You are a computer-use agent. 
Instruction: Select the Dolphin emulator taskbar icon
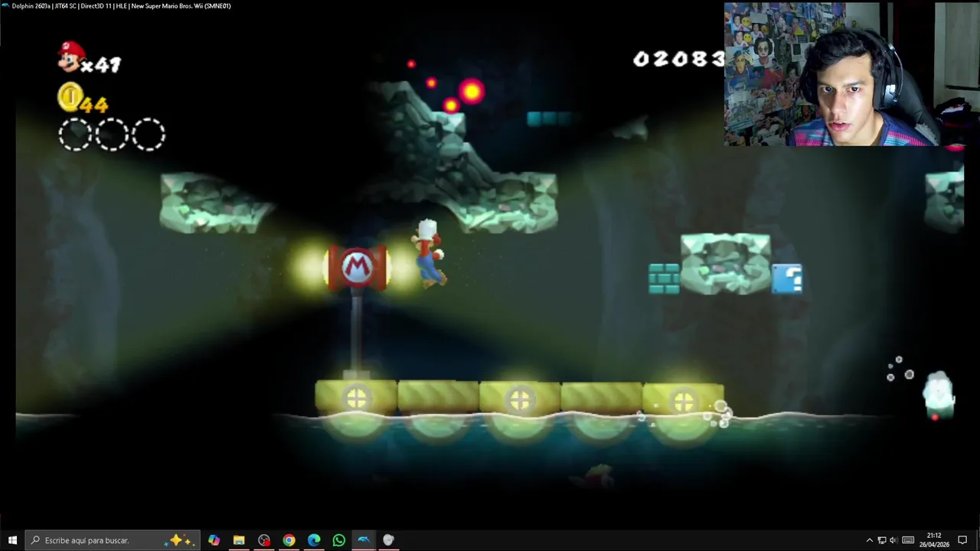364,540
